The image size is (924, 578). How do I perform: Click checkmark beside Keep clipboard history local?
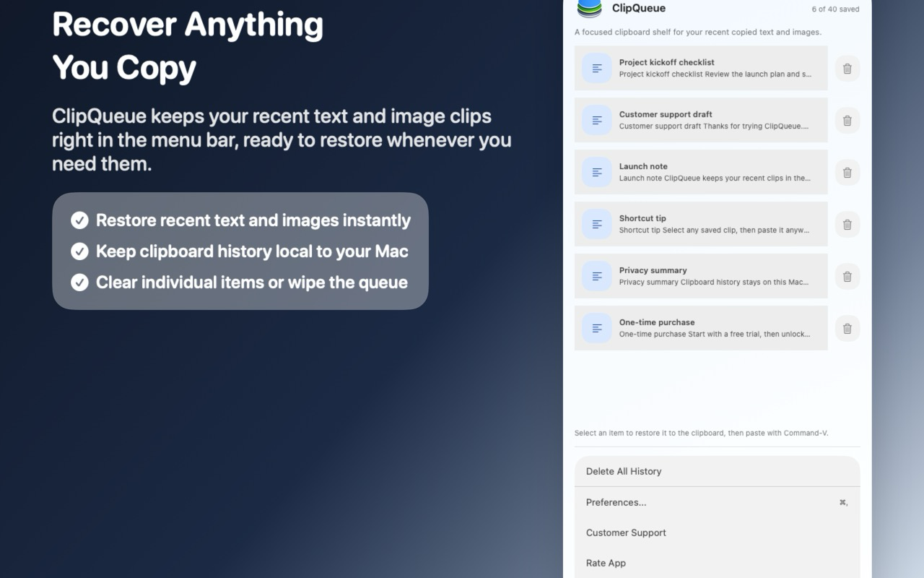pyautogui.click(x=79, y=251)
